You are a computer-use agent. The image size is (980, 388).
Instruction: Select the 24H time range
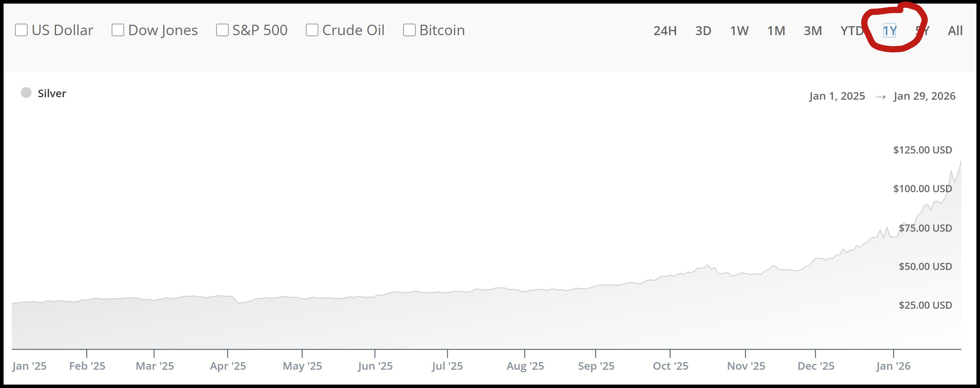[x=665, y=31]
